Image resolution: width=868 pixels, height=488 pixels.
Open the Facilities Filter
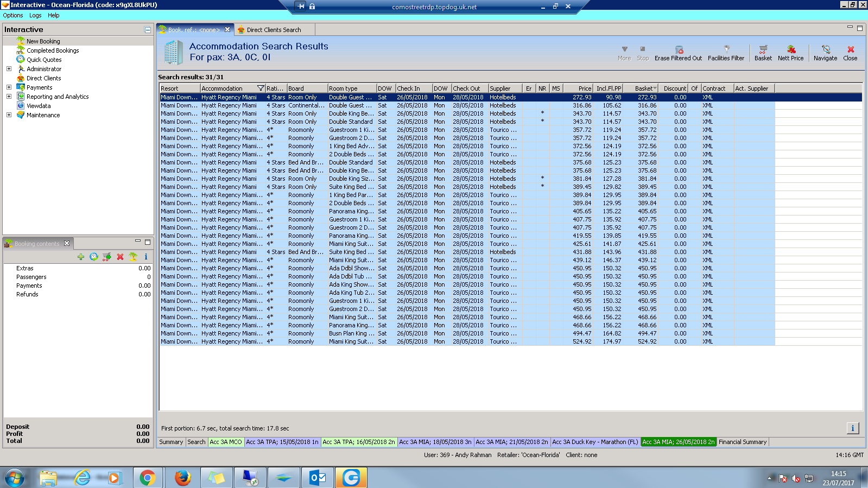coord(726,53)
